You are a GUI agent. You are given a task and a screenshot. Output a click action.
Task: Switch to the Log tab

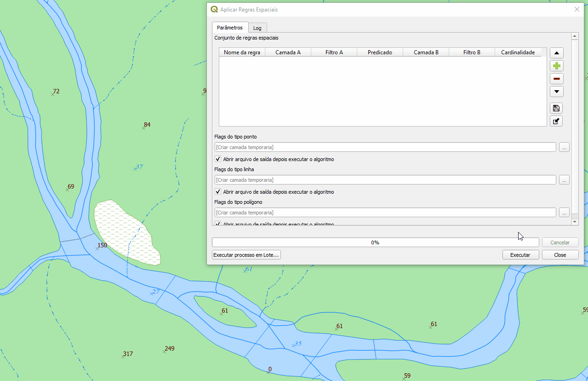[257, 28]
